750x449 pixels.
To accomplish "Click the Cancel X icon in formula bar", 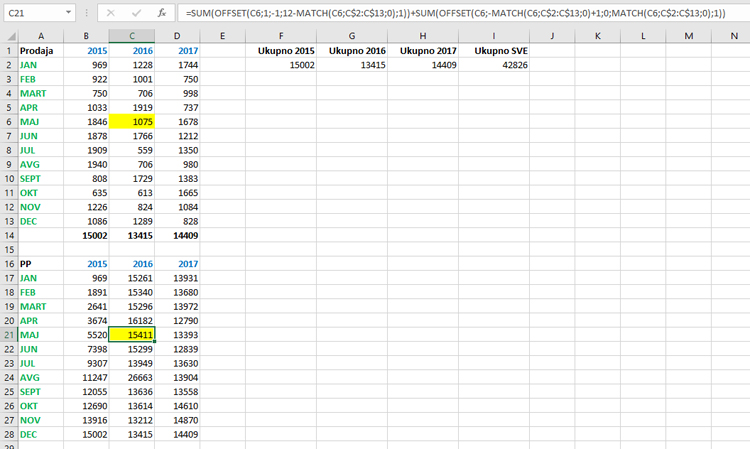I will click(110, 14).
